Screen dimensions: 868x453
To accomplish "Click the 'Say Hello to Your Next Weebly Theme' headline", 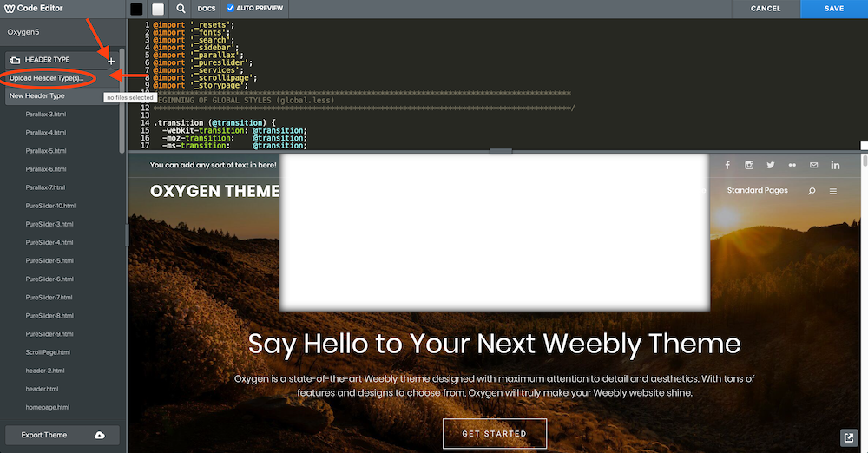I will coord(495,345).
